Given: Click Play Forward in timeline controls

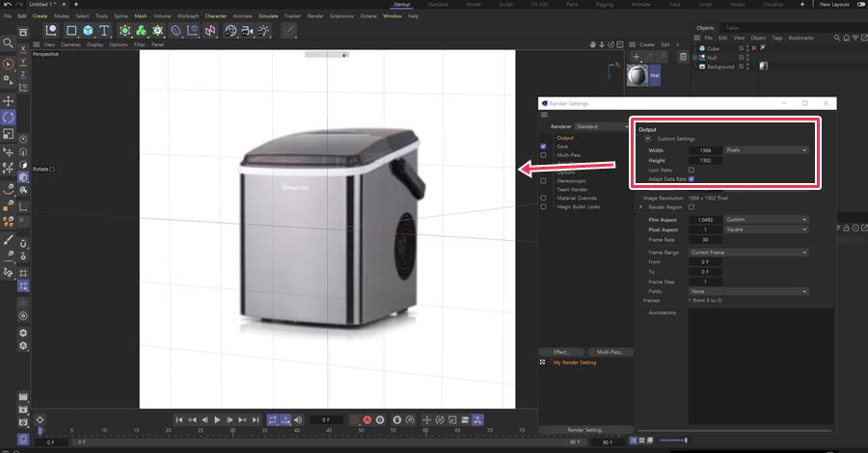Looking at the screenshot, I should click(217, 420).
